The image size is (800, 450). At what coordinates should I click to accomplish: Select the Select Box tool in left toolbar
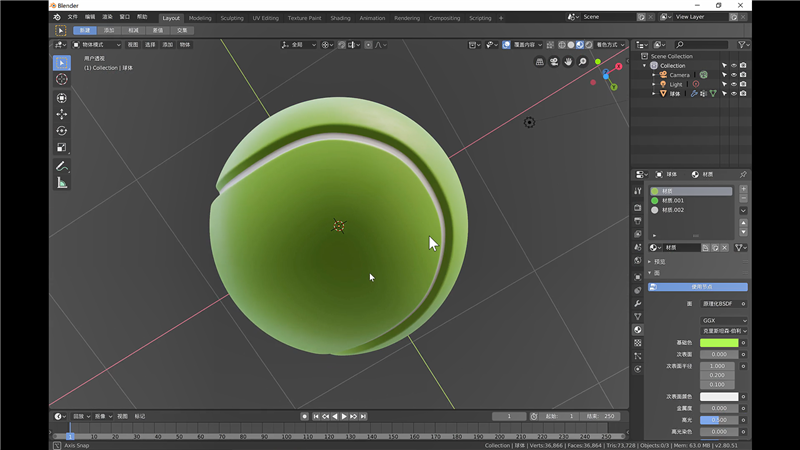tap(62, 63)
